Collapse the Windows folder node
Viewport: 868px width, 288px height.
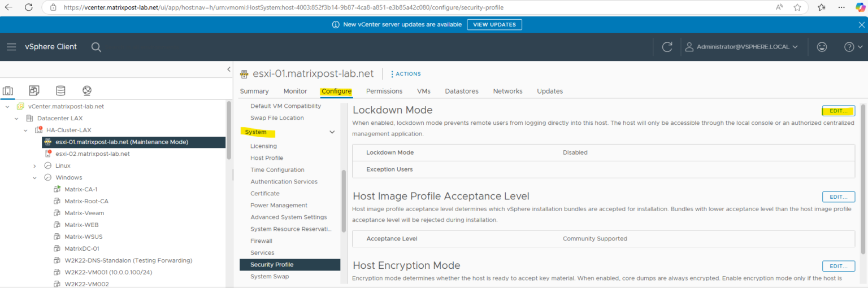(x=35, y=177)
